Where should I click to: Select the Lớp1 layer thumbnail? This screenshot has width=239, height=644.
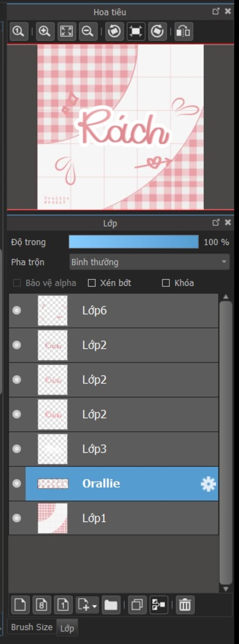click(53, 518)
